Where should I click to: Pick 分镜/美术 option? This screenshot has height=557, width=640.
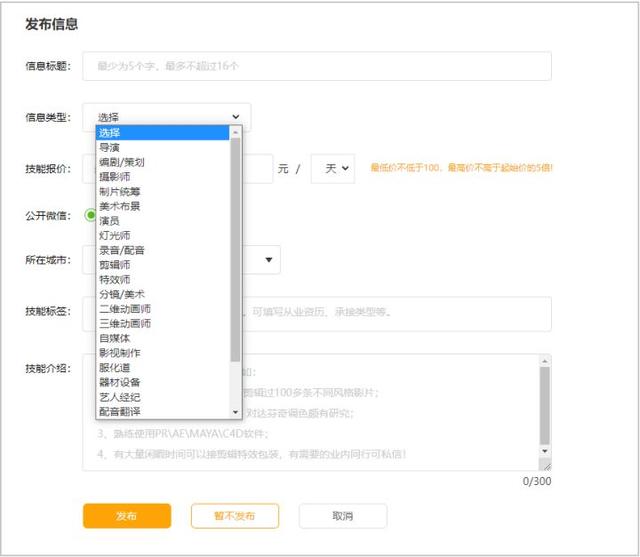coord(162,294)
